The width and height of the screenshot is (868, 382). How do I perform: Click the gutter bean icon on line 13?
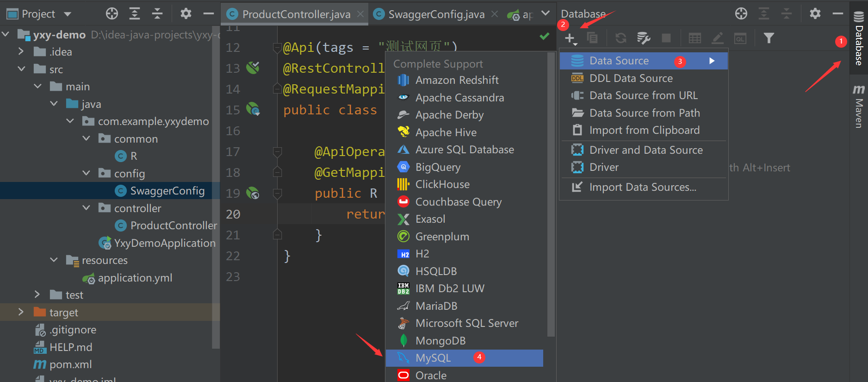[253, 68]
